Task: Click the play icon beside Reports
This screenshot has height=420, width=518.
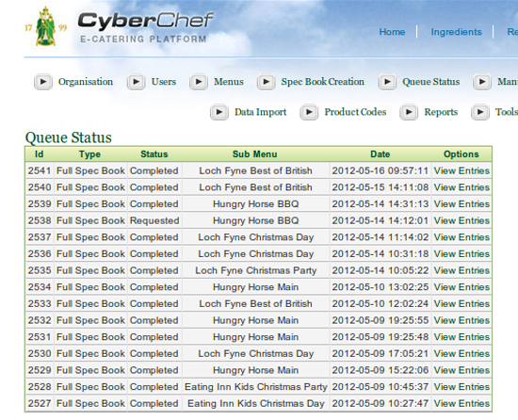Action: [x=409, y=112]
